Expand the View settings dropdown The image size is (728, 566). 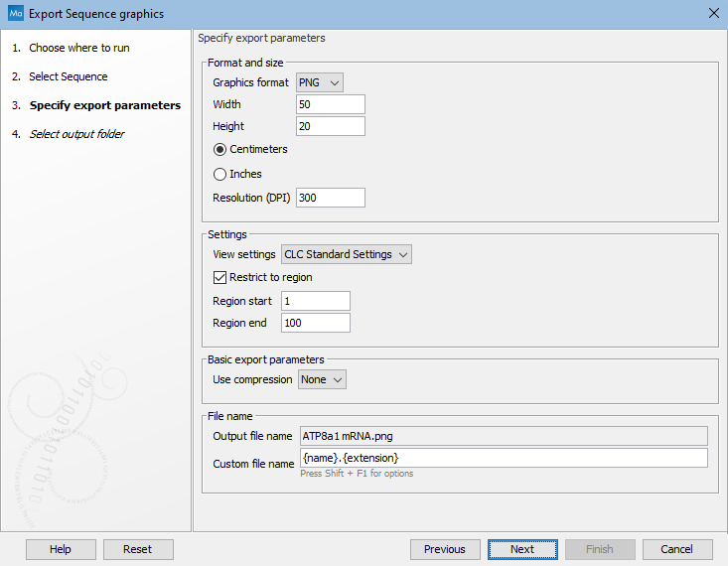(347, 254)
